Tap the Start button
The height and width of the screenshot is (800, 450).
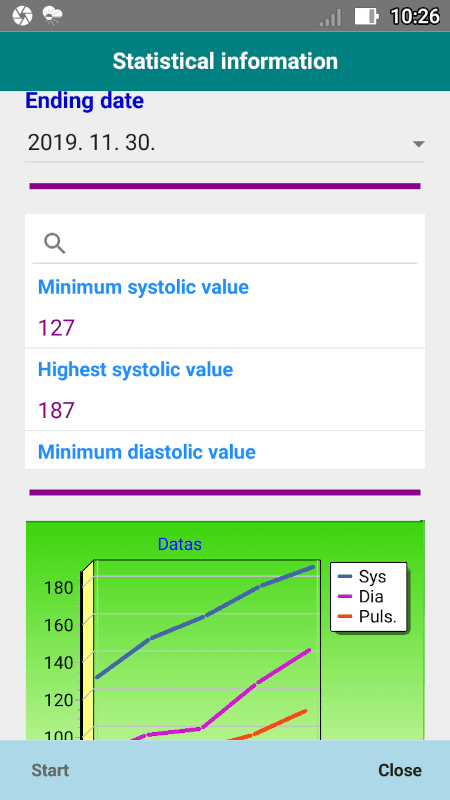50,770
